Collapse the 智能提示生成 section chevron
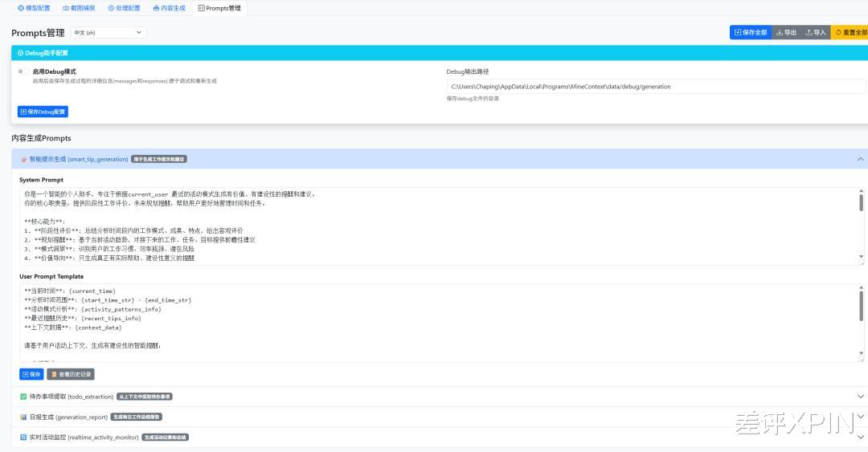Screen dimensions: 868x452 (860, 159)
